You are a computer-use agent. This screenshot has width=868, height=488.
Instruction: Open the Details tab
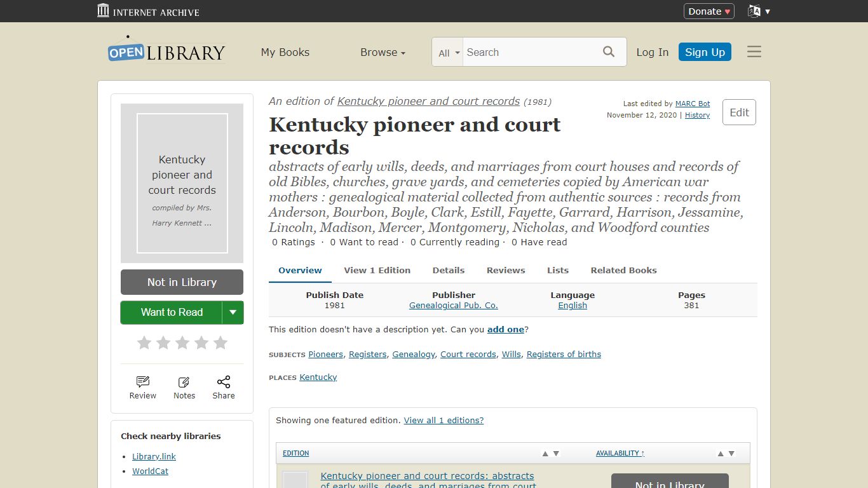coord(449,270)
